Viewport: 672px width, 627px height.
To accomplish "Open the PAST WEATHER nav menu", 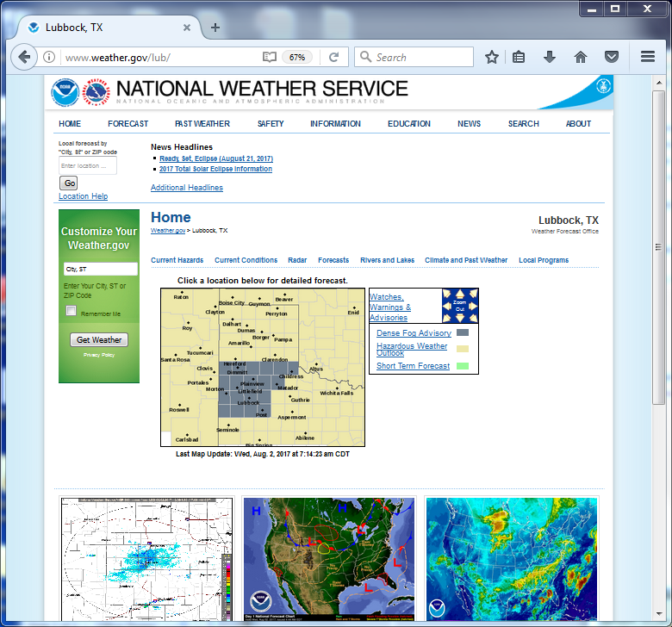I will pos(202,124).
